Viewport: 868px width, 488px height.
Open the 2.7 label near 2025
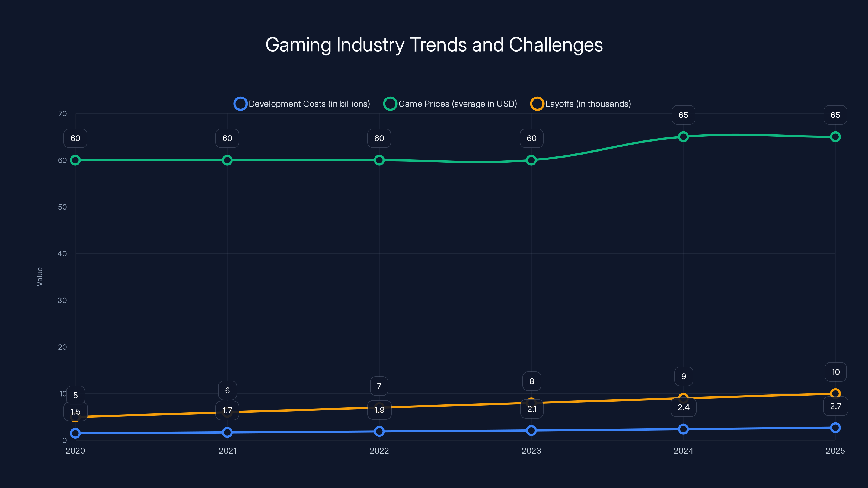[x=836, y=406]
